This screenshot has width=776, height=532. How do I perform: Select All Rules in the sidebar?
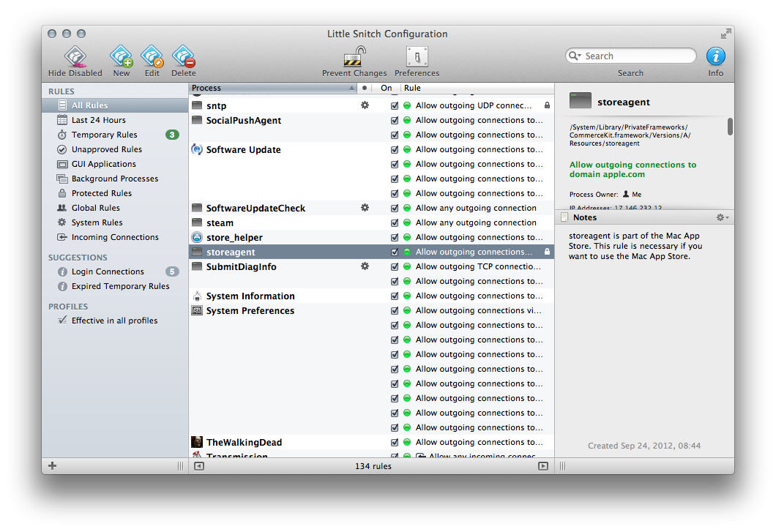pos(115,105)
